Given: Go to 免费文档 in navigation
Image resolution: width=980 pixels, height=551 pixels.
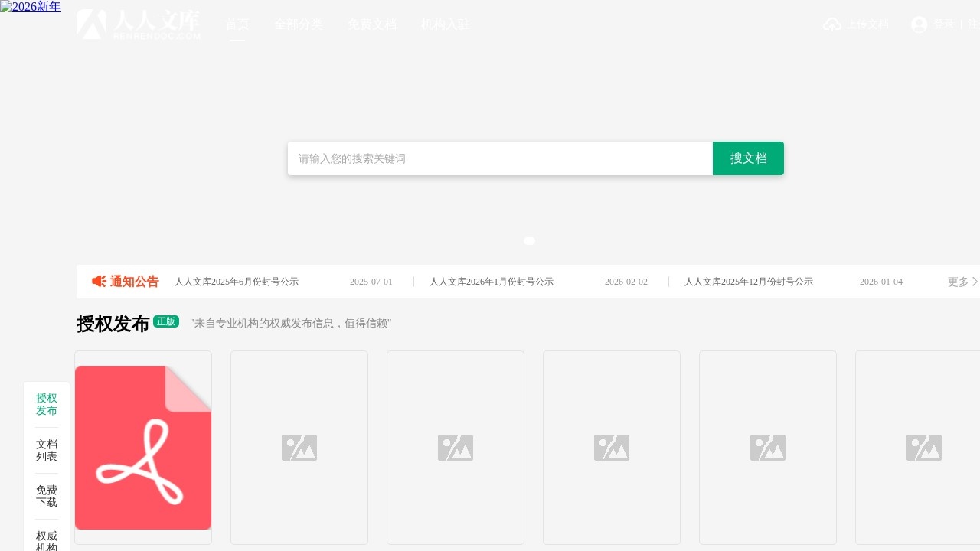Looking at the screenshot, I should [372, 24].
